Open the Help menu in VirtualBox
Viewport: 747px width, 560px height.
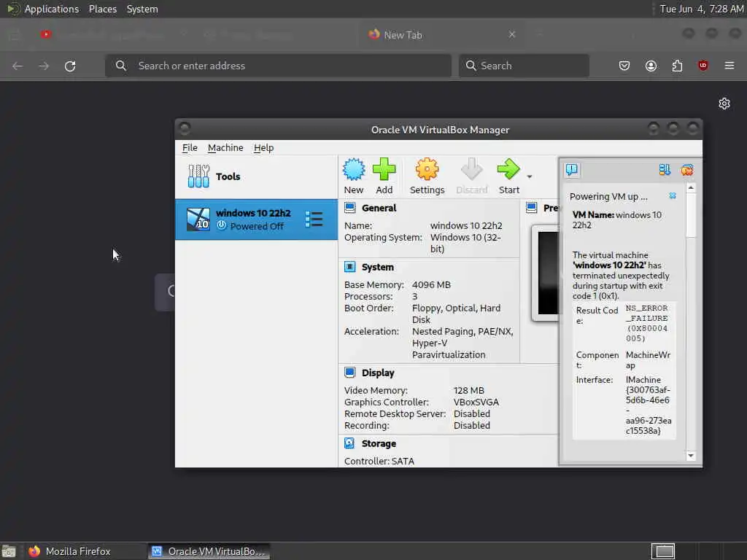[x=263, y=147]
